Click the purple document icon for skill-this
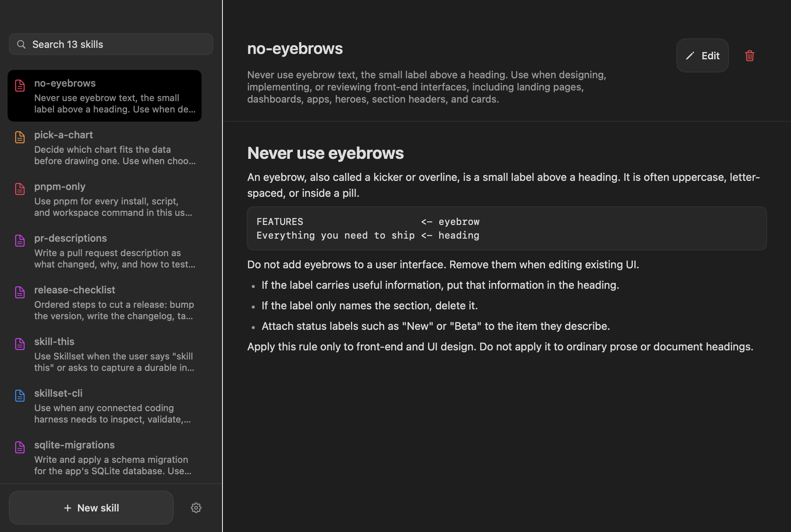Viewport: 791px width, 532px height. 20,344
